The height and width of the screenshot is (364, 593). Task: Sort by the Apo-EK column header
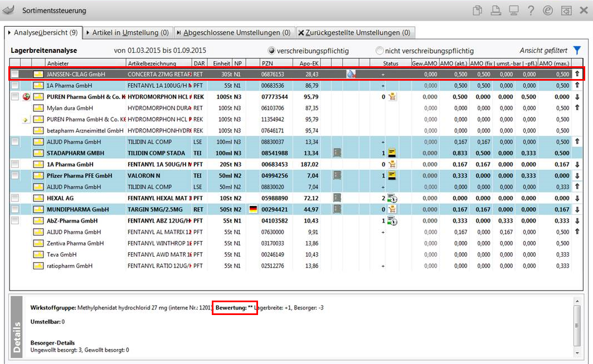307,63
